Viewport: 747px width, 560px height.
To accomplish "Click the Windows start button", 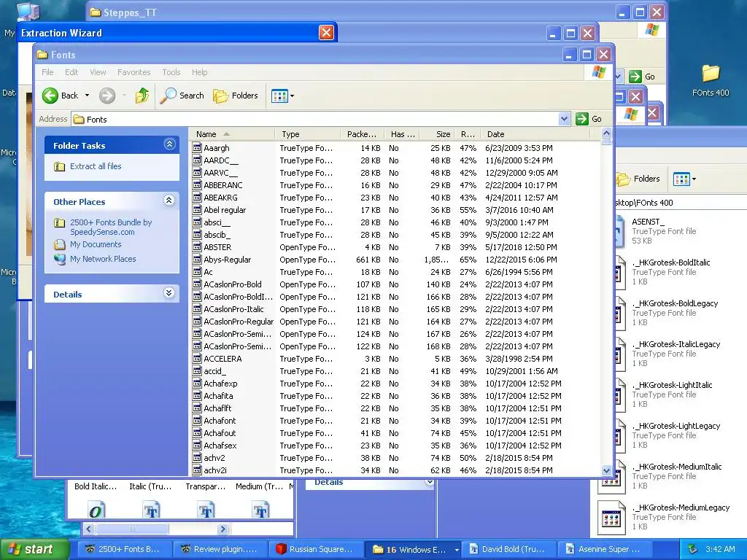I will click(x=34, y=550).
